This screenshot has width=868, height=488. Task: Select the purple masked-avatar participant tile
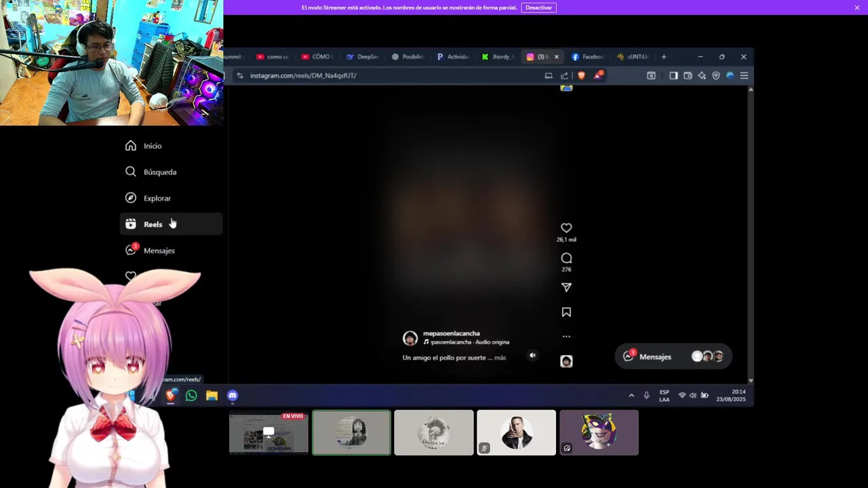coord(599,432)
